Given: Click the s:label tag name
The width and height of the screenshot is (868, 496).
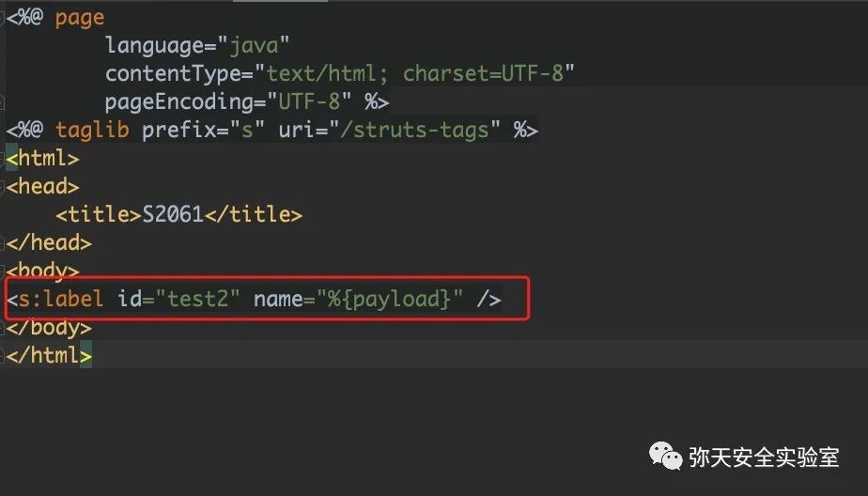Looking at the screenshot, I should tap(61, 299).
